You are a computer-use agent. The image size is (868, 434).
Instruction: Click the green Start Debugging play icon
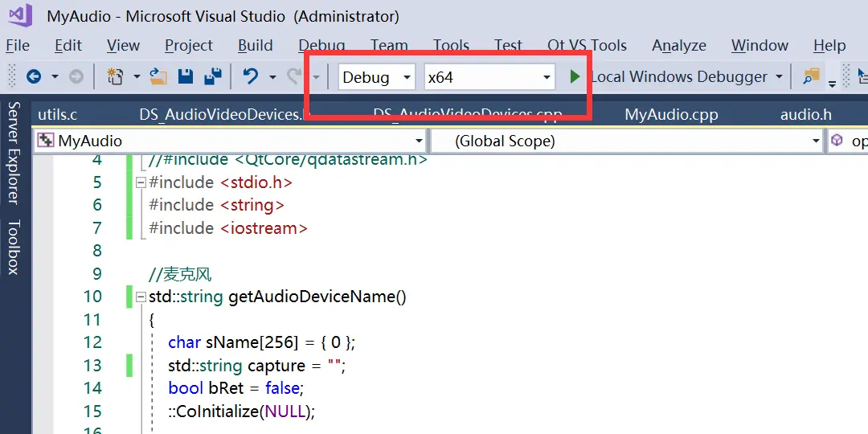click(x=575, y=76)
